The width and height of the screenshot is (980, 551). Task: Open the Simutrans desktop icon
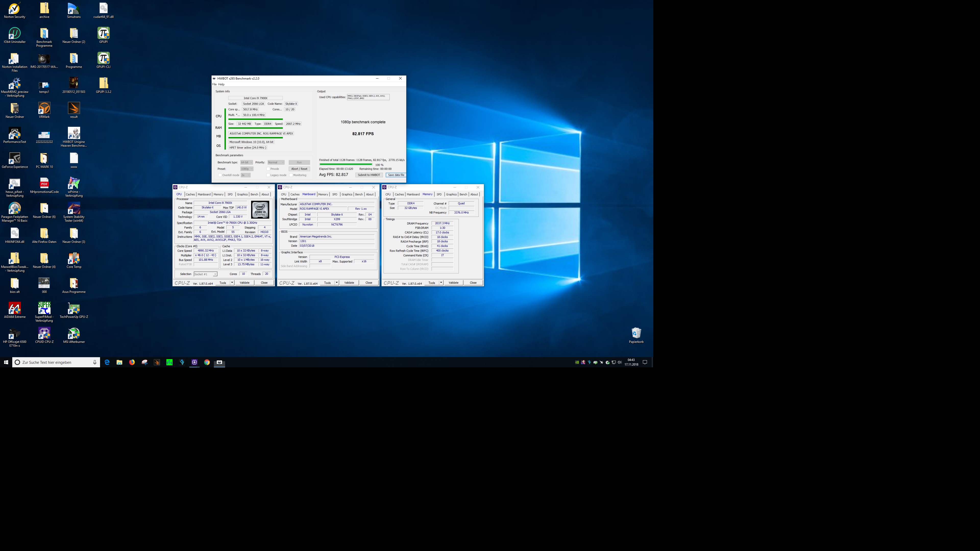pos(74,11)
